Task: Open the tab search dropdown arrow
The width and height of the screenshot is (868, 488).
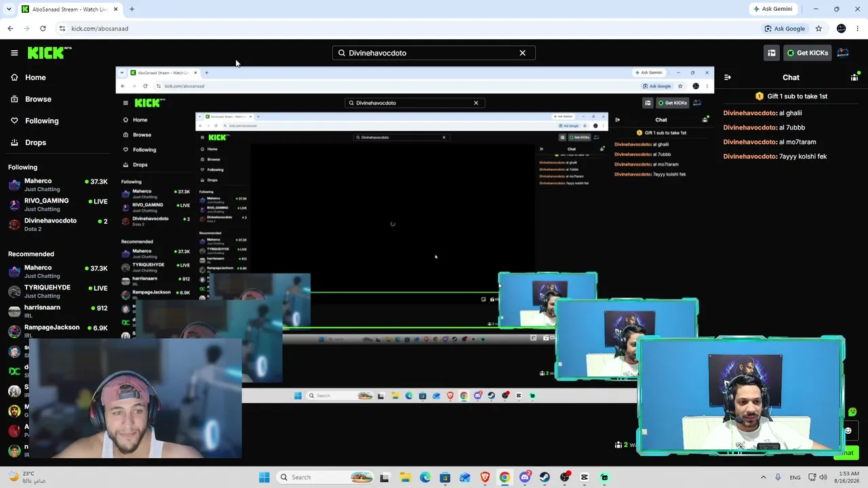Action: (9, 9)
